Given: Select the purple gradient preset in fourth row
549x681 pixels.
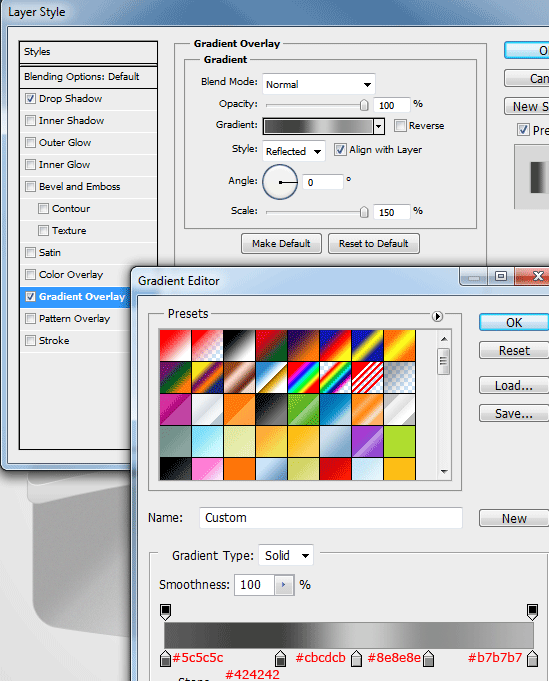Looking at the screenshot, I should tap(367, 441).
